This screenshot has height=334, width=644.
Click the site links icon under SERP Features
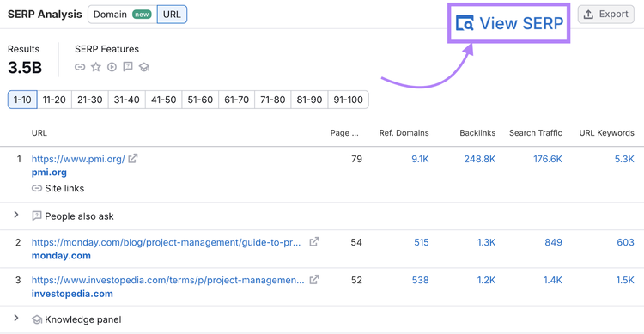[80, 67]
